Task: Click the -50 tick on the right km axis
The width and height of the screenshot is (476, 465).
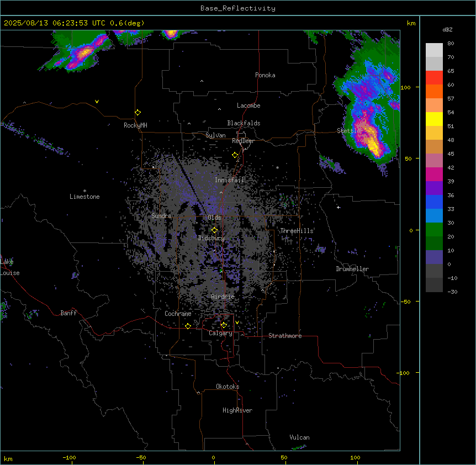Action: 405,302
